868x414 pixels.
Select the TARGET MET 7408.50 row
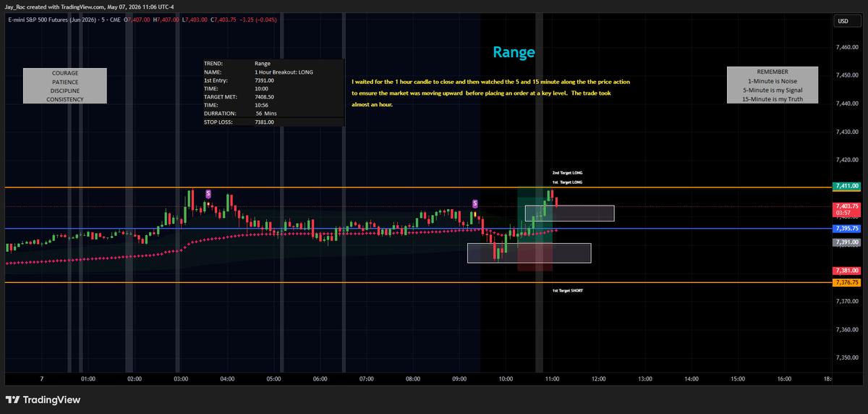273,96
